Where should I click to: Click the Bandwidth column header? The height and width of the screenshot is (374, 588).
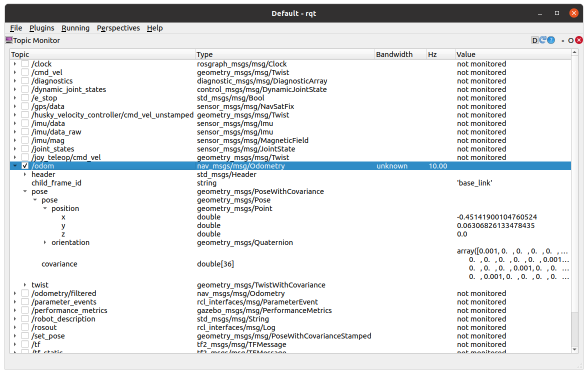coord(400,54)
